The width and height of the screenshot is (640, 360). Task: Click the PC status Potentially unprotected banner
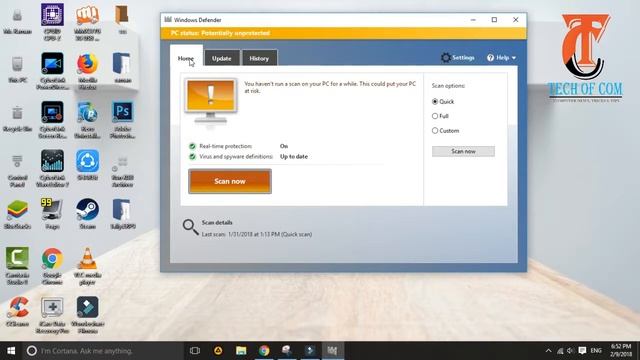343,33
